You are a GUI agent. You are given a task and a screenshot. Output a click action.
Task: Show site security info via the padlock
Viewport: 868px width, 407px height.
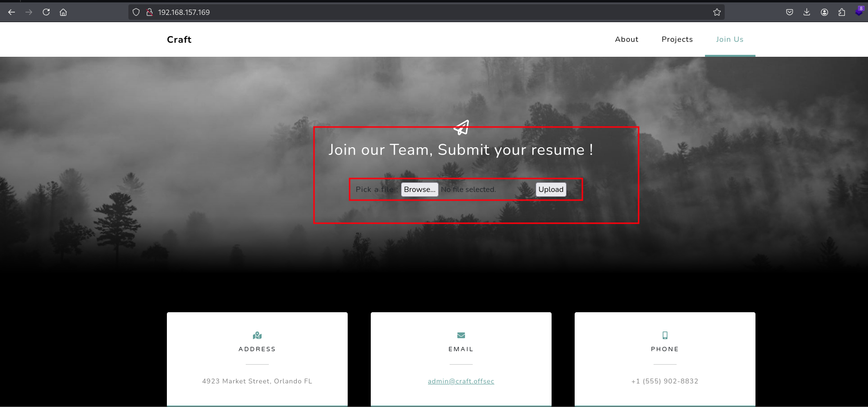[150, 12]
